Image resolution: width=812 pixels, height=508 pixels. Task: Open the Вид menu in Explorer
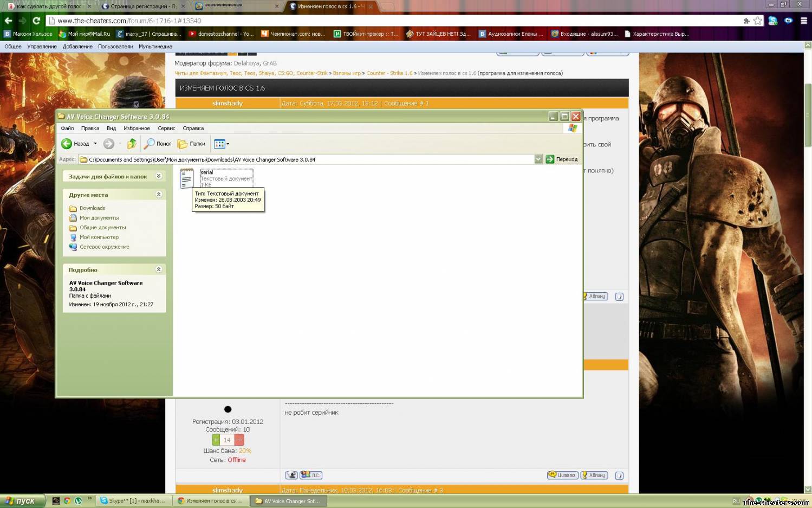(x=111, y=128)
